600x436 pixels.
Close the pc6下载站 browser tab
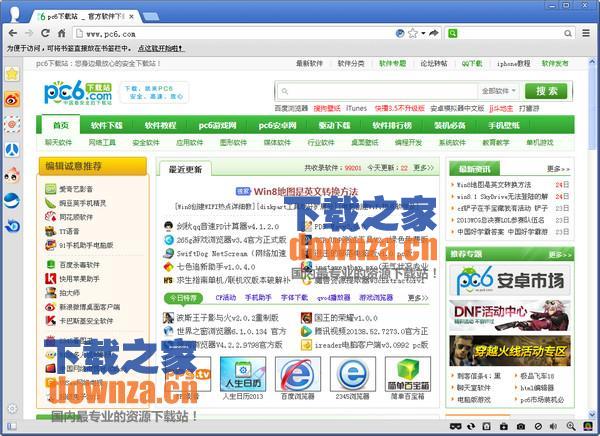pyautogui.click(x=131, y=16)
